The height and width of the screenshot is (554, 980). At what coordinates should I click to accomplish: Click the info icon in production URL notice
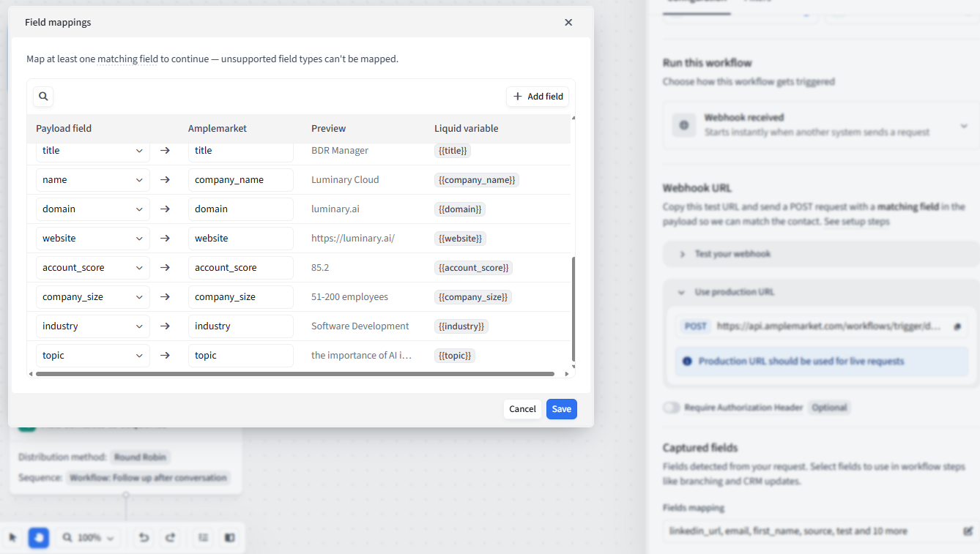point(687,362)
